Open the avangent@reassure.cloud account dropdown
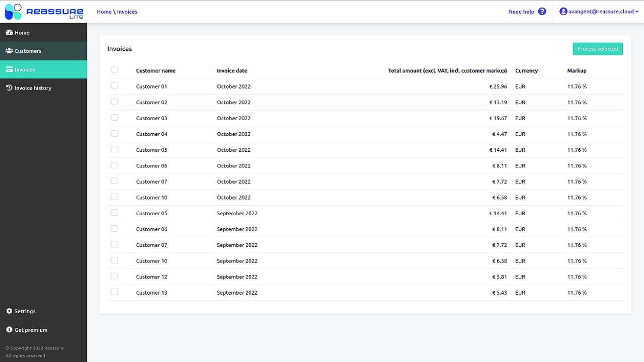644x362 pixels. 599,12
